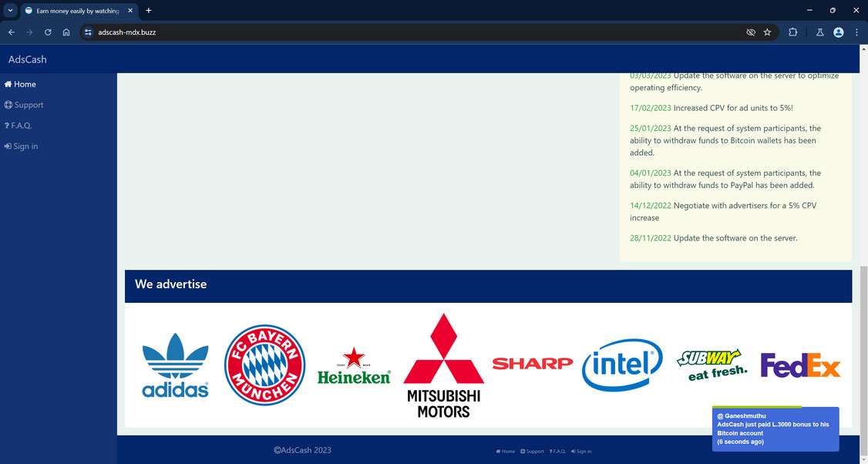Click the AdsCash brand title
This screenshot has height=464, width=868.
(x=27, y=59)
